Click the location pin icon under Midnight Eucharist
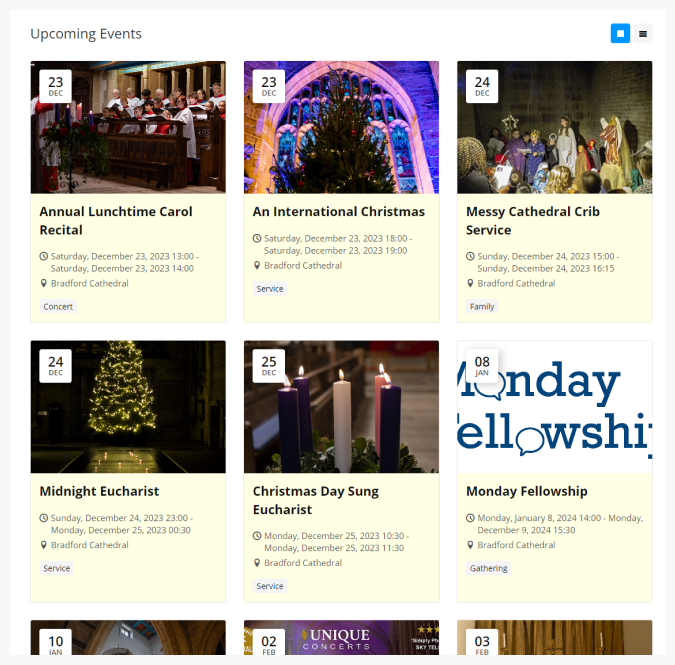Viewport: 675px width, 665px height. point(43,545)
